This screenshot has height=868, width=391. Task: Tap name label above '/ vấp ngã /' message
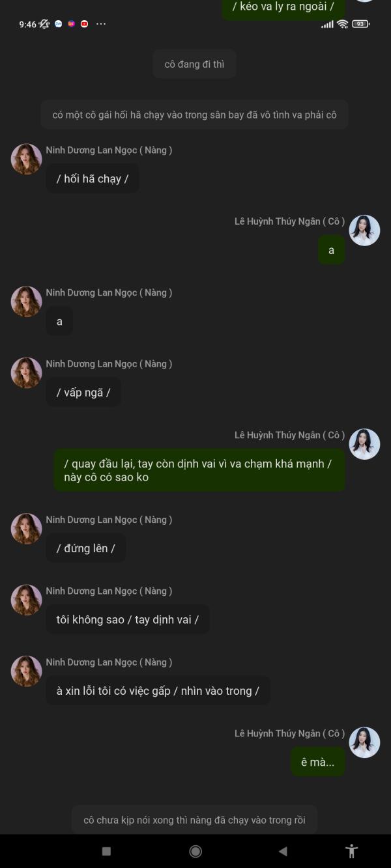(109, 364)
